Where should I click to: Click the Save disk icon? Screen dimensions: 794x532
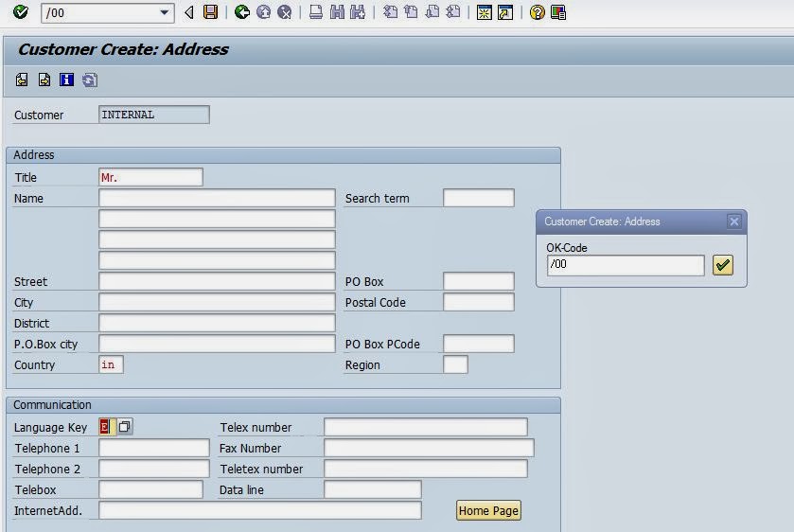pyautogui.click(x=210, y=12)
